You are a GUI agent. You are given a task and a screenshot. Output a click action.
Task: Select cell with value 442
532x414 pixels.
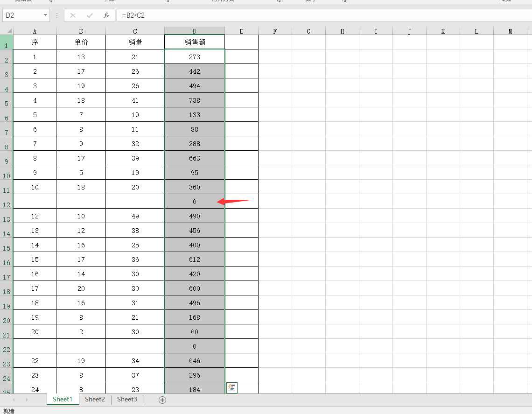click(x=195, y=71)
